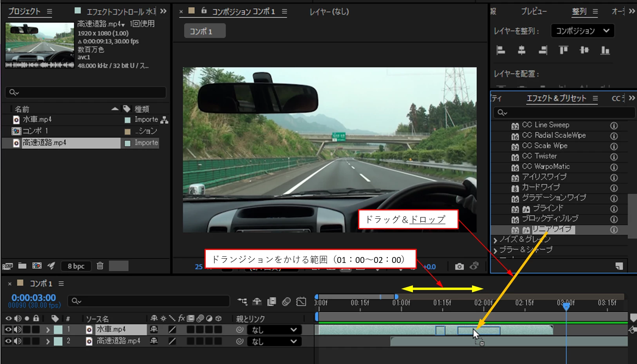Align layers horizontal center
The height and width of the screenshot is (364, 637).
click(521, 50)
